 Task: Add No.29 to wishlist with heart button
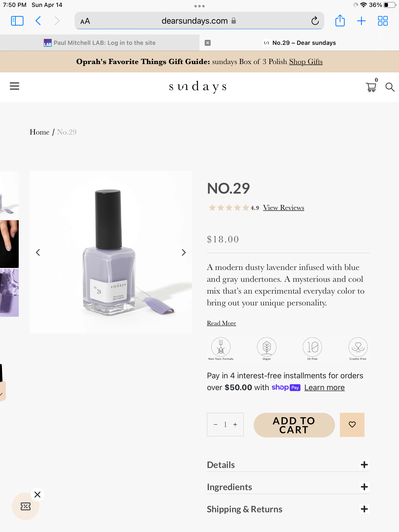click(x=352, y=425)
